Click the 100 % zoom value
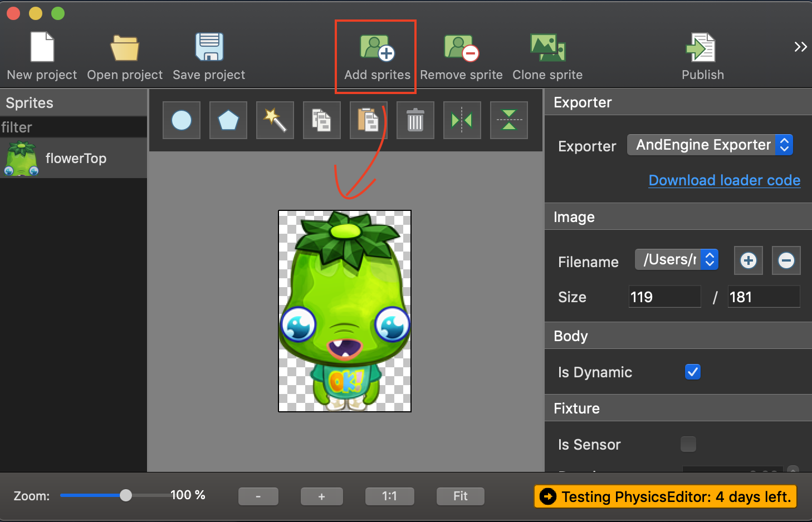812x522 pixels. pyautogui.click(x=188, y=495)
